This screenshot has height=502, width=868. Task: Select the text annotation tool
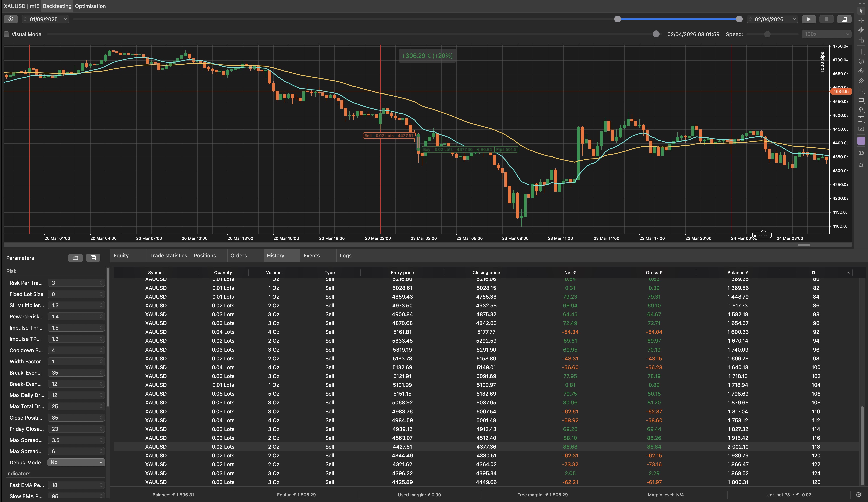pos(861,128)
